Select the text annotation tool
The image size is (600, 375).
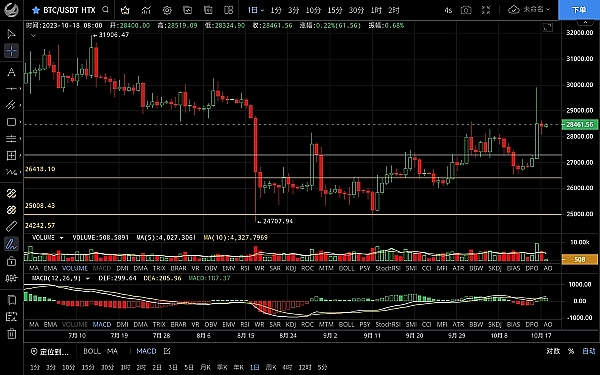[x=11, y=72]
